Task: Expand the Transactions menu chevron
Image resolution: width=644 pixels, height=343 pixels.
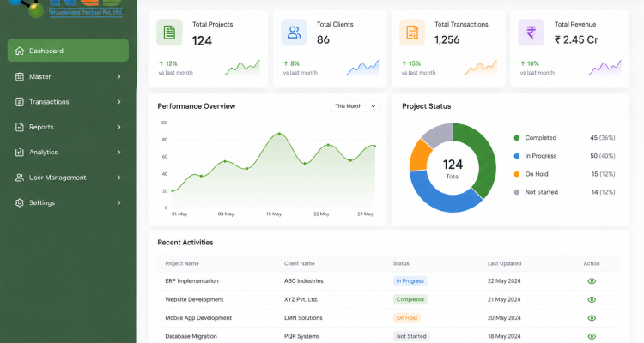Action: point(118,102)
